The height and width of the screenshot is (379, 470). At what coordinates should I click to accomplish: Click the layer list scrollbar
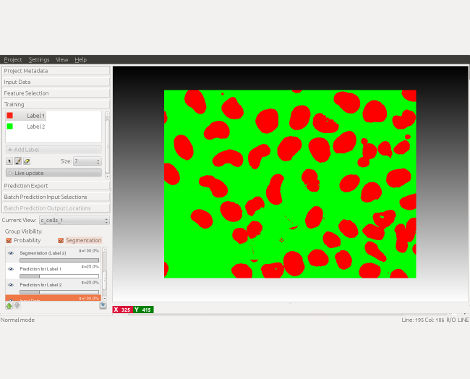point(104,274)
